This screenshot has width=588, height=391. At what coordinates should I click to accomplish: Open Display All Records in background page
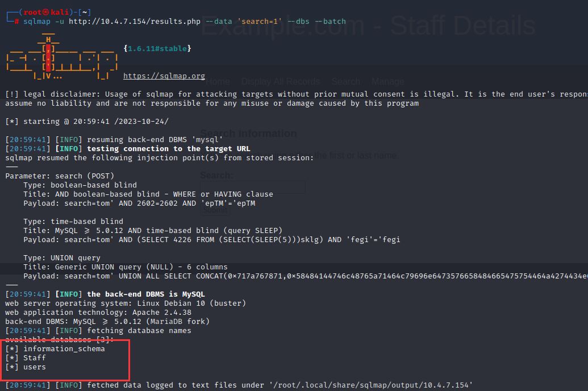[281, 81]
